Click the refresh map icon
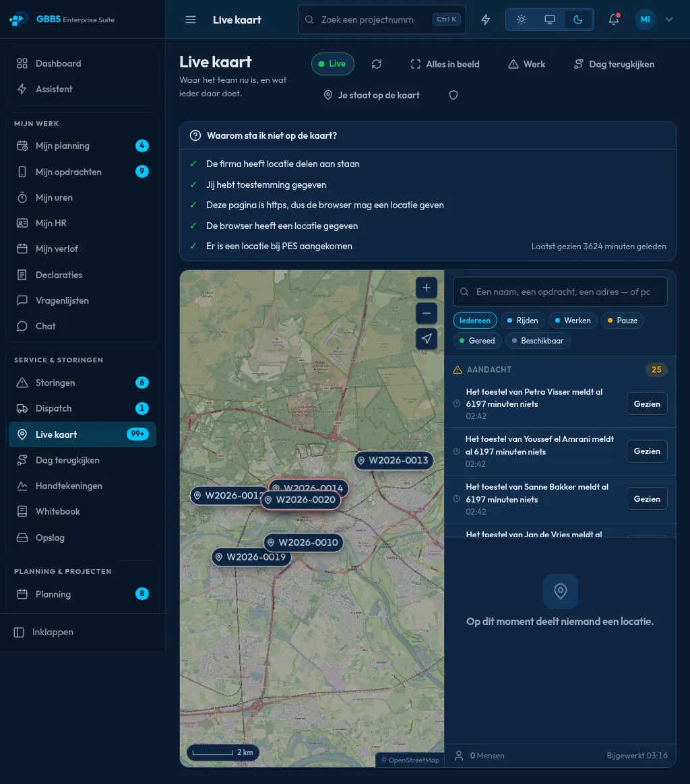The width and height of the screenshot is (690, 784). [x=377, y=64]
